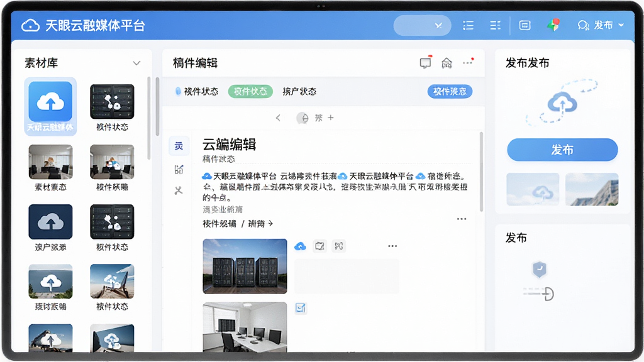Select the navy cloud upload tile
Image resolution: width=644 pixels, height=362 pixels.
[50, 222]
